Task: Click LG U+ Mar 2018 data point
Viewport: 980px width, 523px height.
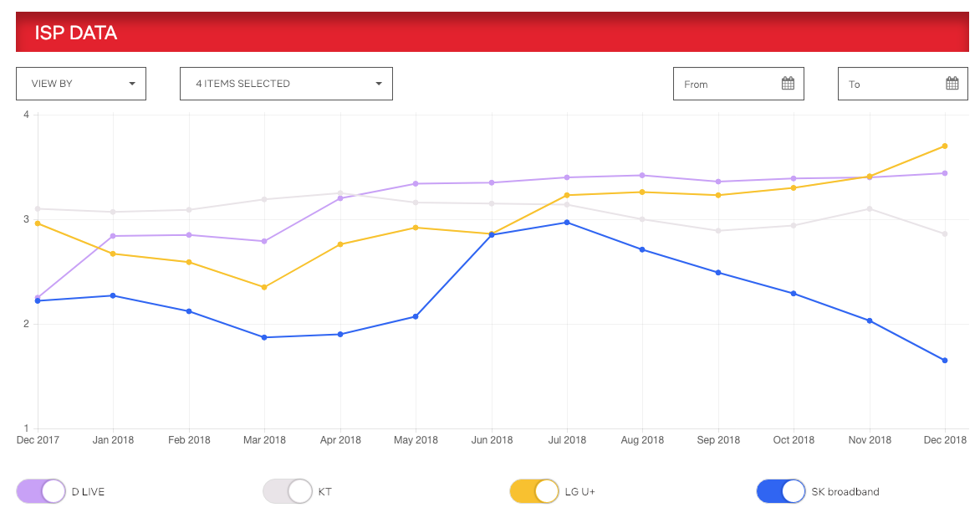Action: [x=264, y=287]
